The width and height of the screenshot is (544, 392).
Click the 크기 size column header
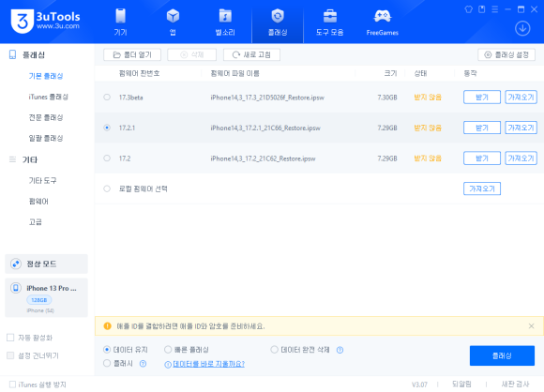(390, 73)
